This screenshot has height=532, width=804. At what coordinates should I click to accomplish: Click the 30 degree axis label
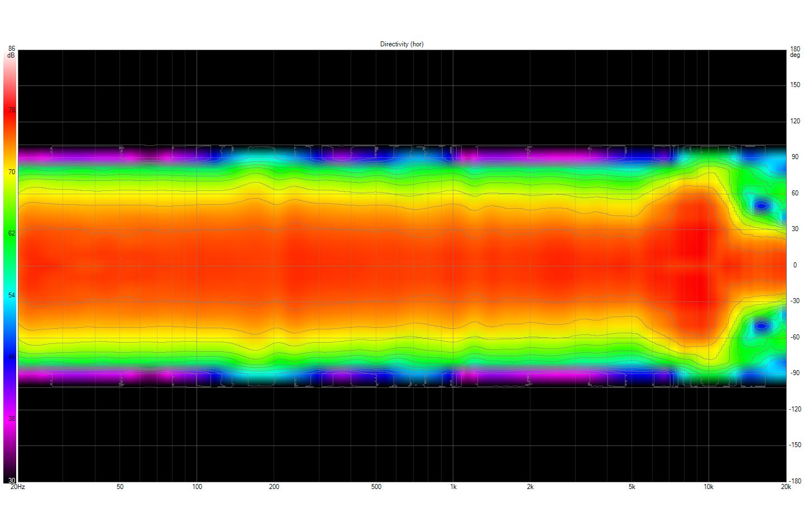pyautogui.click(x=795, y=229)
